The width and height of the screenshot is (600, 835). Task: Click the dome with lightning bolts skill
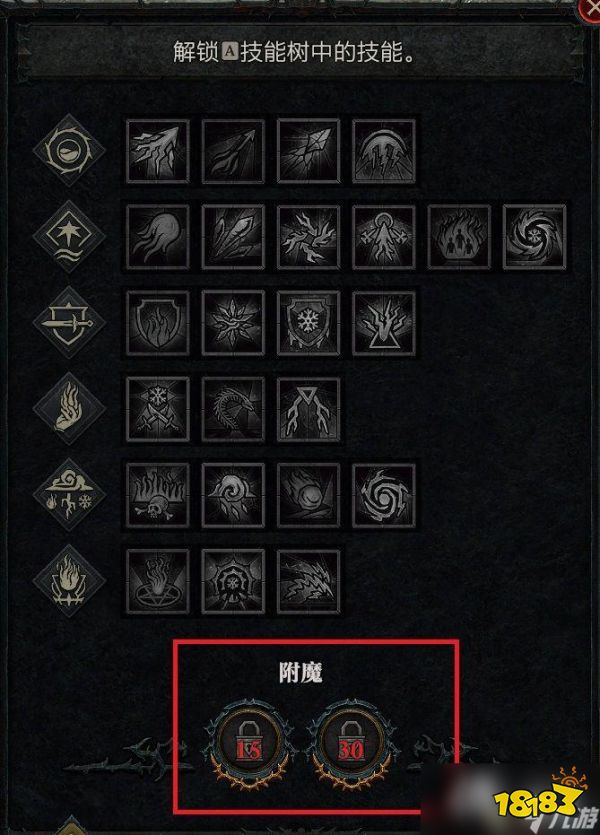tap(384, 151)
